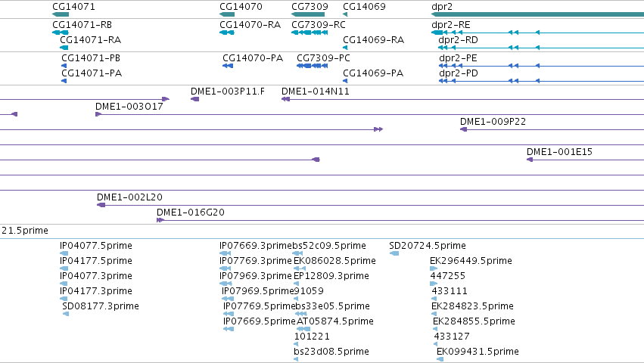The height and width of the screenshot is (363, 644).
Task: Select the IP04177.5prime EST label
Action: click(96, 261)
